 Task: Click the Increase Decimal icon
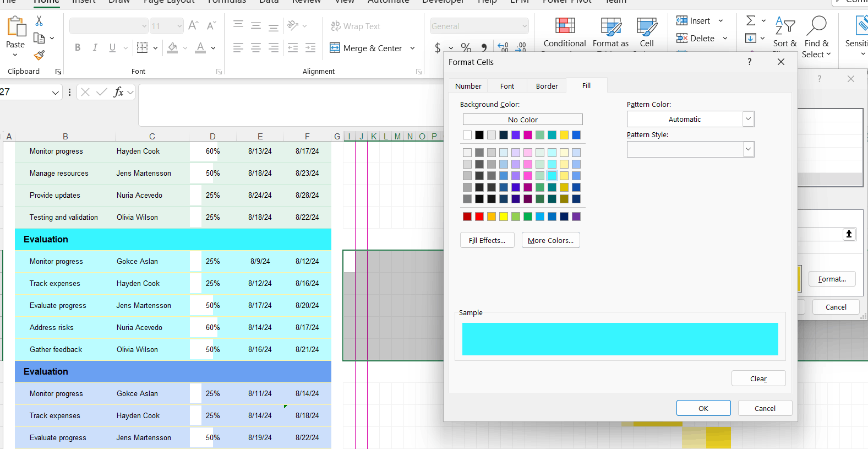503,47
